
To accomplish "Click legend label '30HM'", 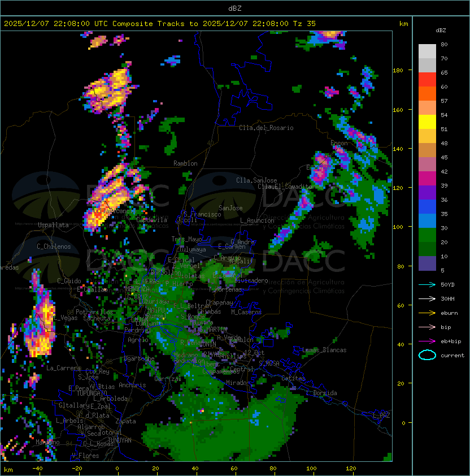I will pyautogui.click(x=447, y=299).
